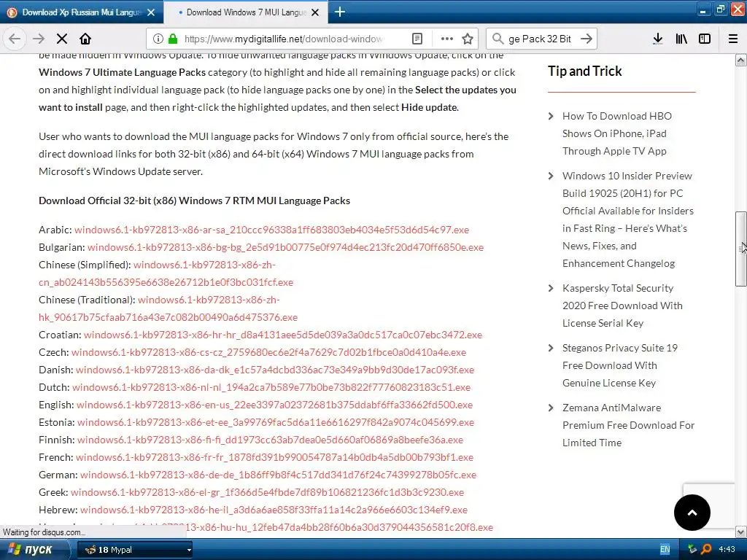Image resolution: width=747 pixels, height=560 pixels.
Task: Click the vertical scrollbar thumb
Action: (741, 249)
